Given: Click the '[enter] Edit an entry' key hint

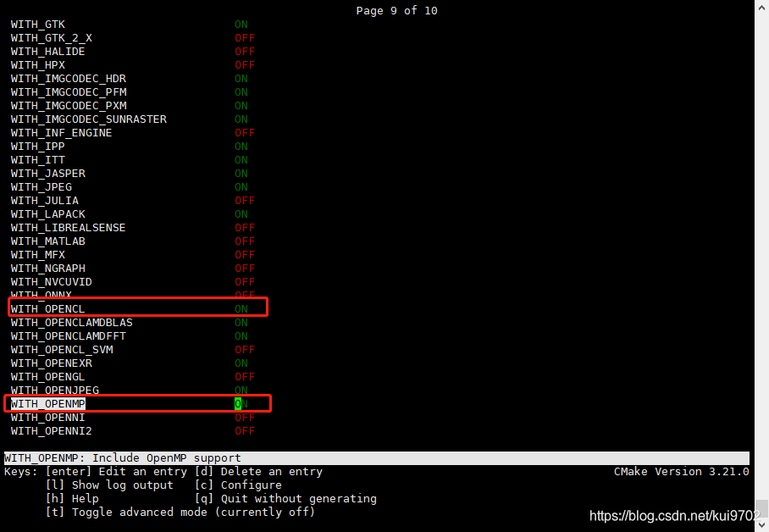Looking at the screenshot, I should pos(116,472).
